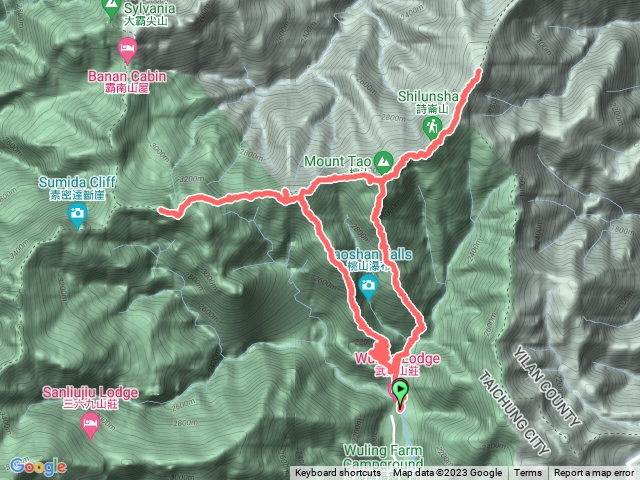Click the Taoshan Falls camera pin

[x=368, y=288]
